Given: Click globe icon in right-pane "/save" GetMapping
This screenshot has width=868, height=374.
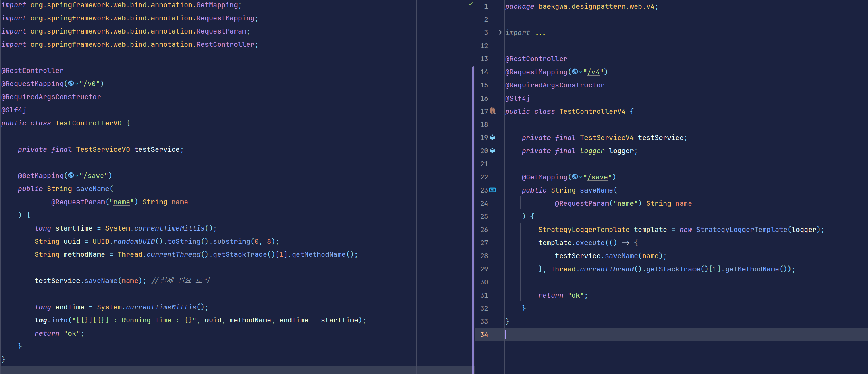Looking at the screenshot, I should (575, 177).
